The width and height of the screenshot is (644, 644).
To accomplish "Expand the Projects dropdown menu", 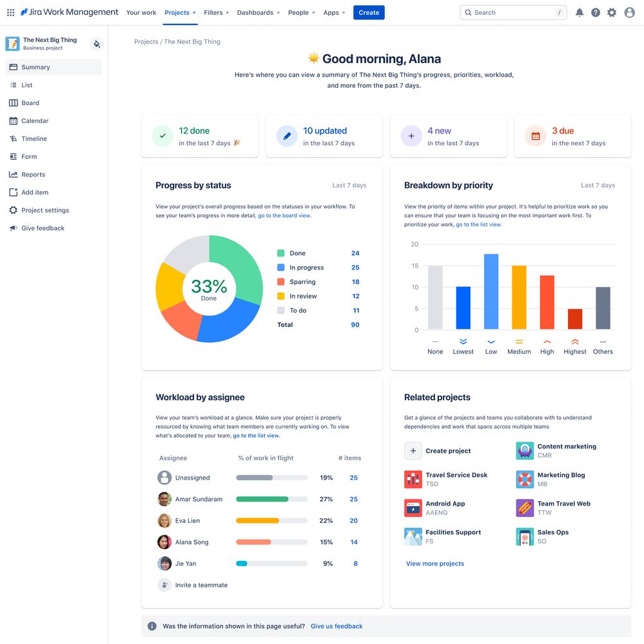I will [180, 13].
